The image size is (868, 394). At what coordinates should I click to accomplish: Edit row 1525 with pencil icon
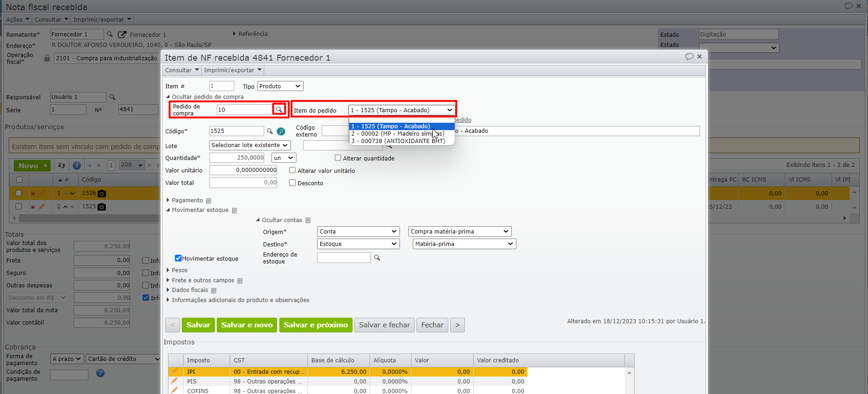[x=42, y=206]
